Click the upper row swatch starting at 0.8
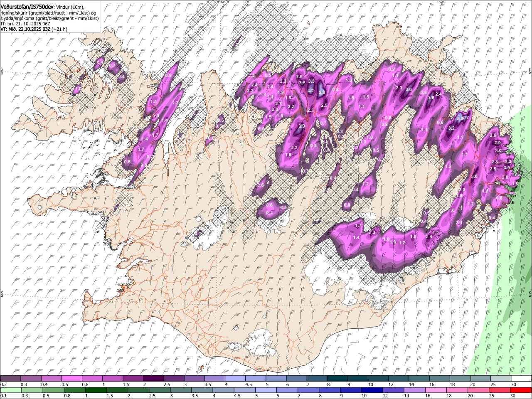This screenshot has width=532, height=399. click(92, 378)
